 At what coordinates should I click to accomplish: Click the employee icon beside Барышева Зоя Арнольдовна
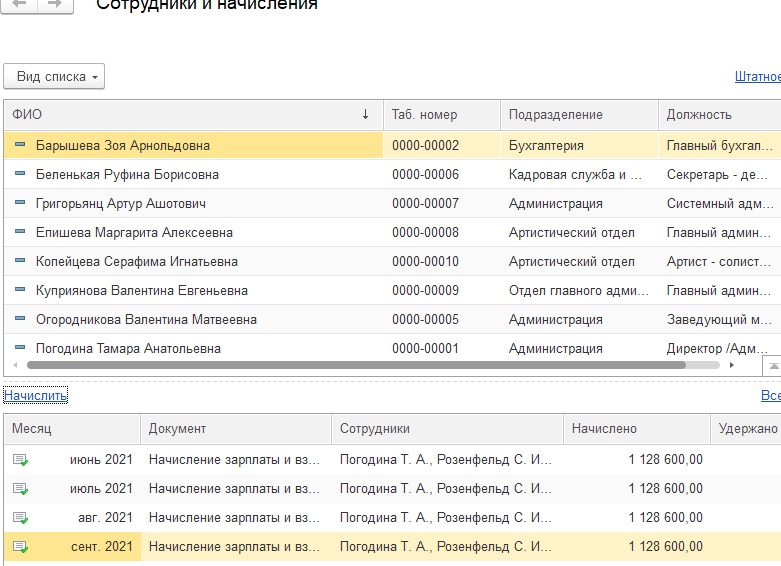point(20,144)
